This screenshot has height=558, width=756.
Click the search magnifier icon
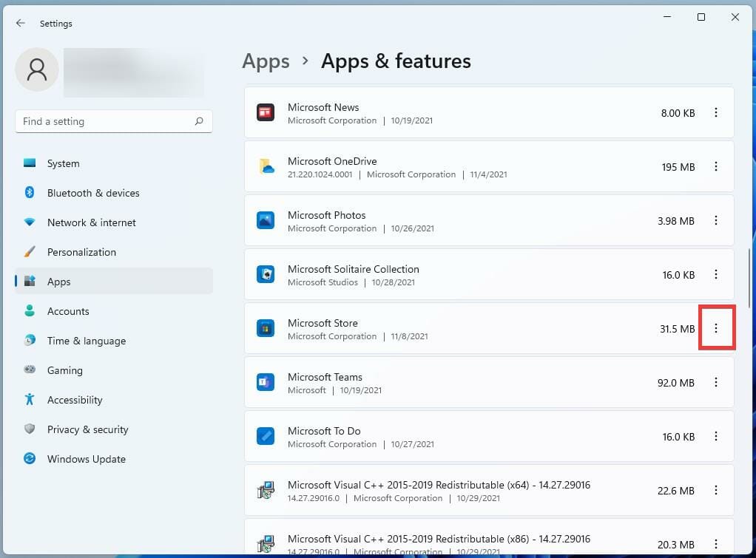tap(199, 121)
